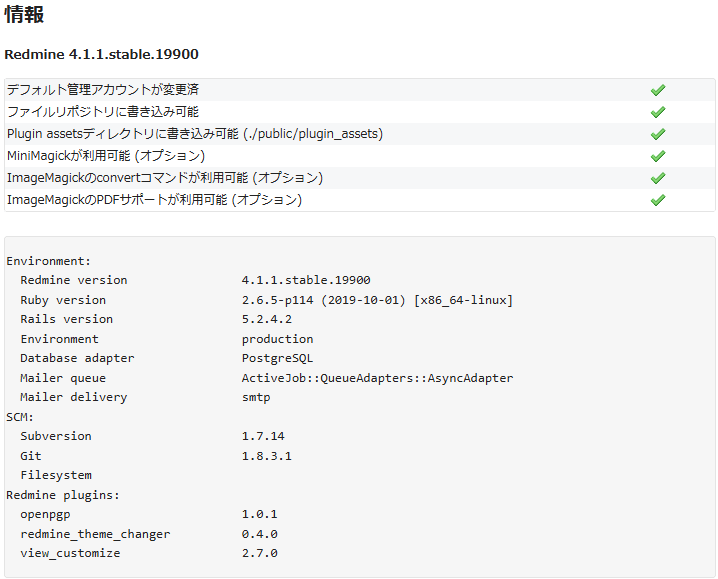Click the Rails version label
718x579 pixels.
click(66, 319)
